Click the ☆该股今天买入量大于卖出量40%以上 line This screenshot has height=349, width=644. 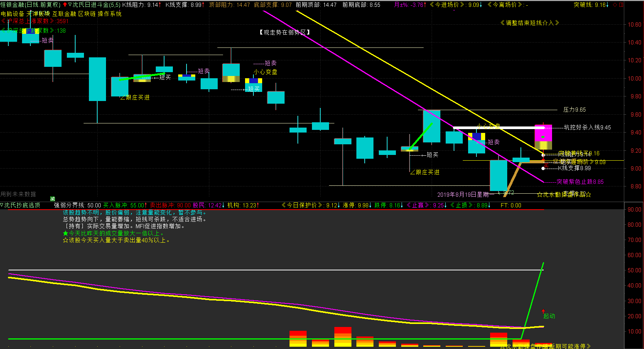(x=117, y=240)
